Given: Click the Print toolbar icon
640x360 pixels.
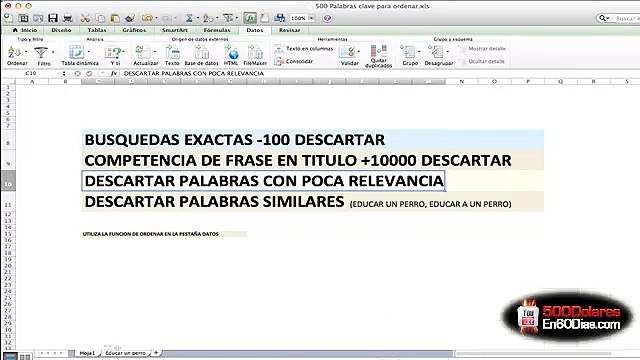Looking at the screenshot, I should coord(68,18).
